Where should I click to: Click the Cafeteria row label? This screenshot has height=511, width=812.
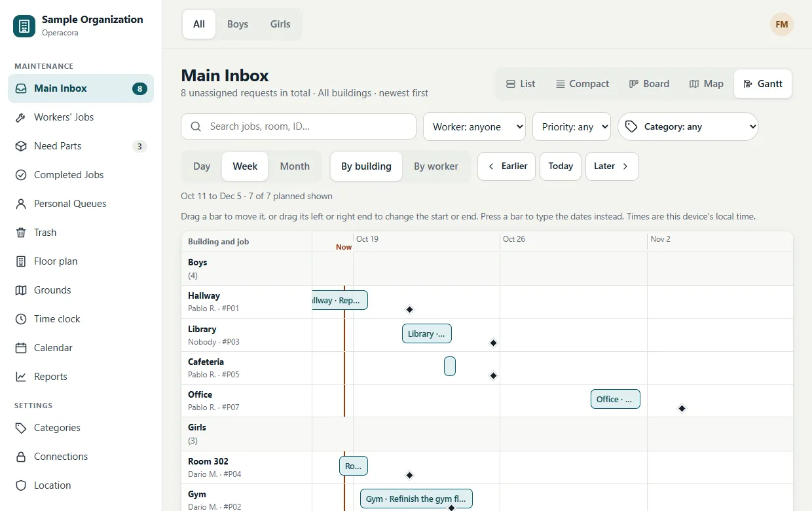coord(247,368)
